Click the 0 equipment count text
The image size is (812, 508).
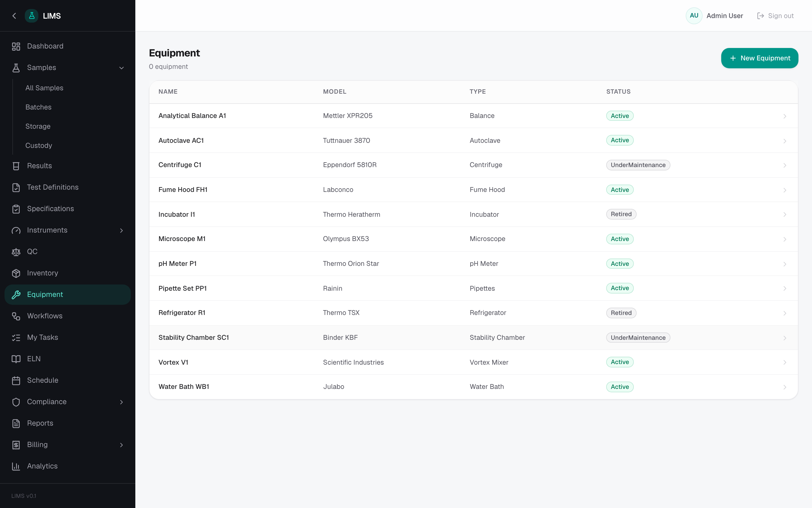pyautogui.click(x=168, y=67)
